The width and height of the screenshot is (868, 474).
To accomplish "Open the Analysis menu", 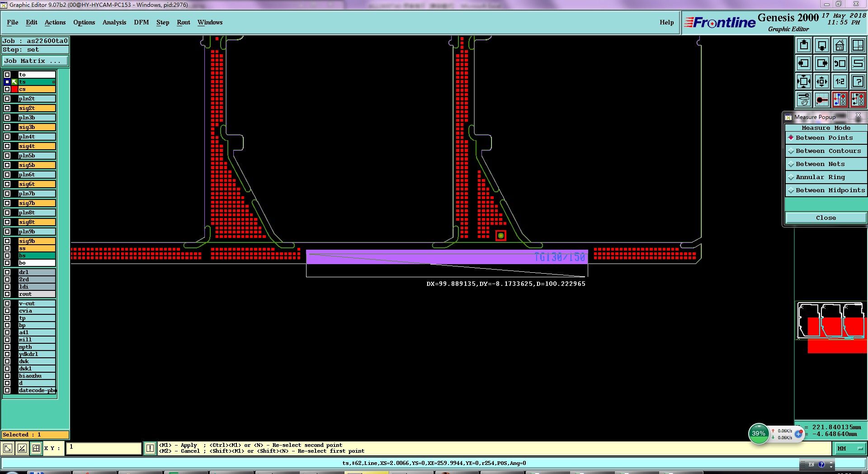I will pos(114,22).
